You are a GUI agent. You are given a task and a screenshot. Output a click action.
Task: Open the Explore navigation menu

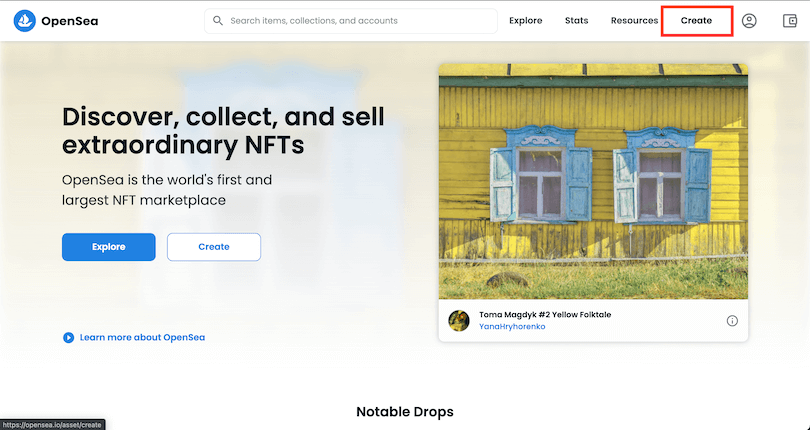pyautogui.click(x=525, y=21)
